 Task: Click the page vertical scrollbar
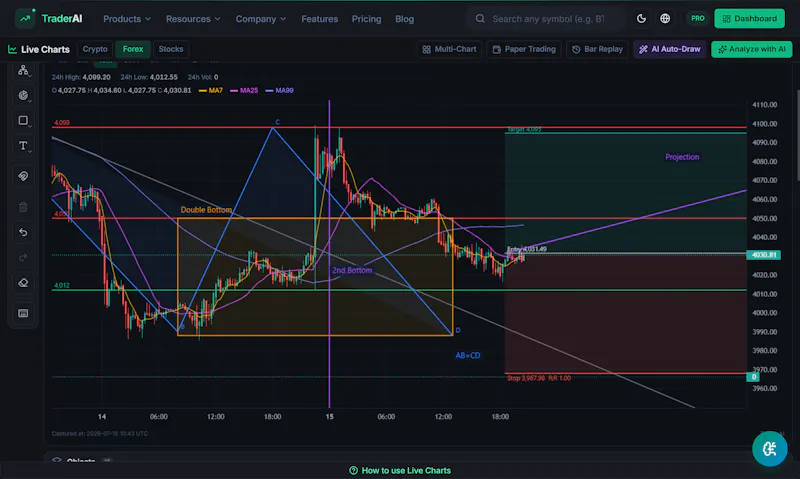(798, 135)
